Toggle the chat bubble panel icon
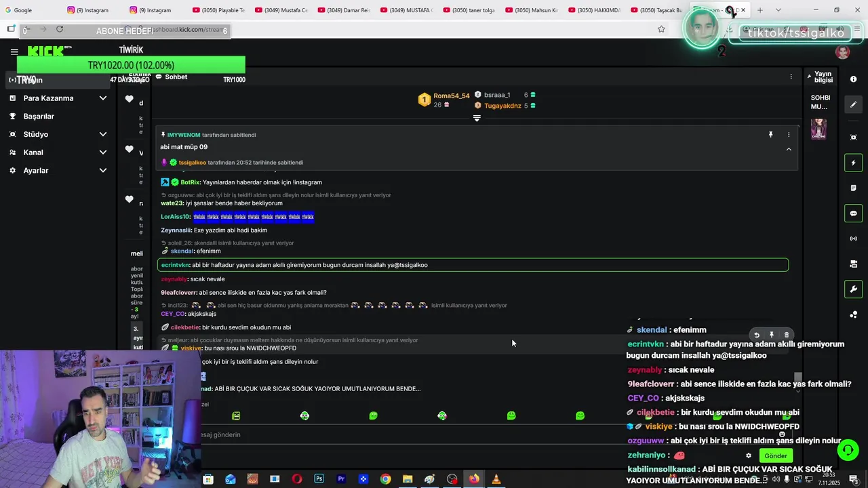Viewport: 868px width, 488px height. click(x=853, y=213)
